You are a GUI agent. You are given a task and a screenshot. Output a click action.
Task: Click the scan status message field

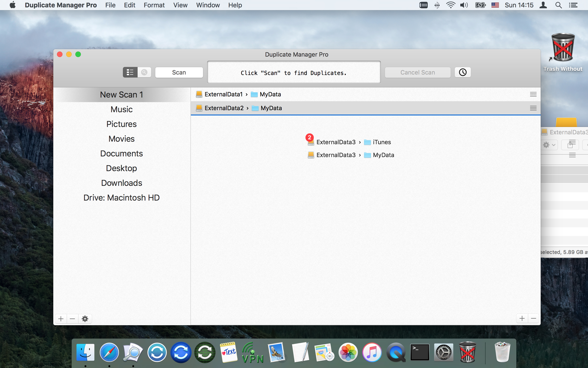(x=294, y=72)
